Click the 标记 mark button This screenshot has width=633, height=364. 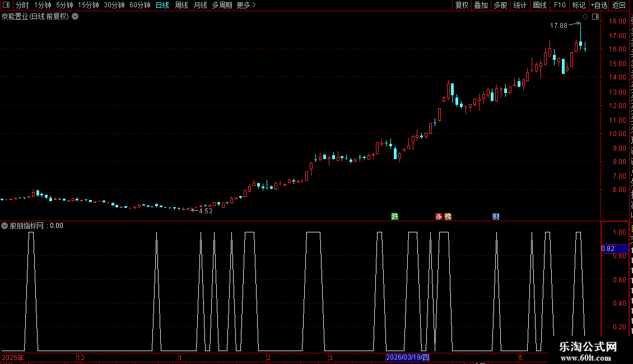tap(579, 5)
